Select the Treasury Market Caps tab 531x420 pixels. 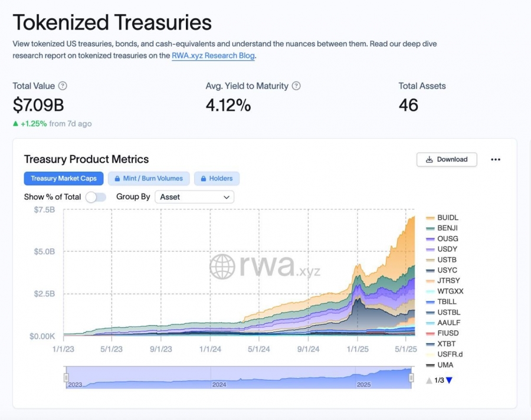[64, 179]
